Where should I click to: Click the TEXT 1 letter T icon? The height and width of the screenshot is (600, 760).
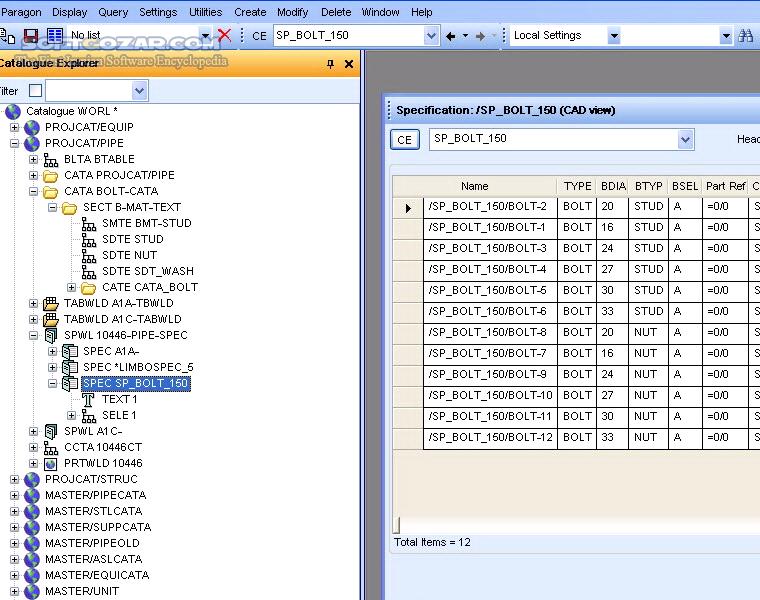[x=88, y=399]
